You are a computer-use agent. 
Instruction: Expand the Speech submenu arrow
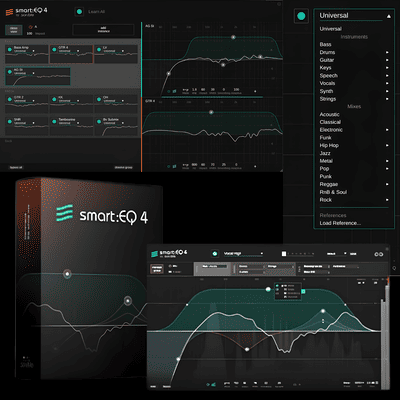click(x=387, y=76)
